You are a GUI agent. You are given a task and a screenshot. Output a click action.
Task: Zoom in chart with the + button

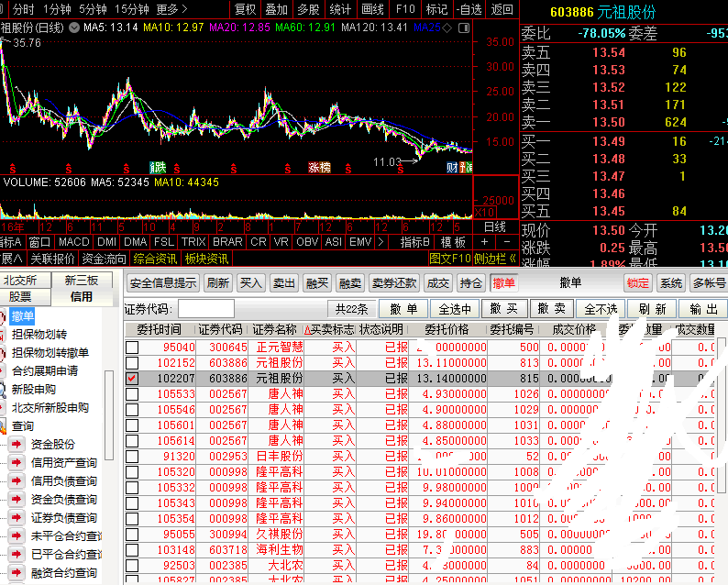point(484,242)
